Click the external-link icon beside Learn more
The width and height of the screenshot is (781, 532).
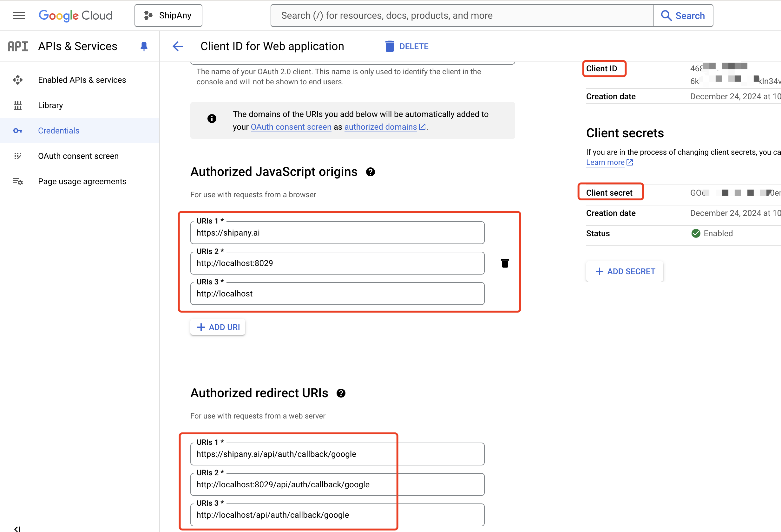point(630,163)
